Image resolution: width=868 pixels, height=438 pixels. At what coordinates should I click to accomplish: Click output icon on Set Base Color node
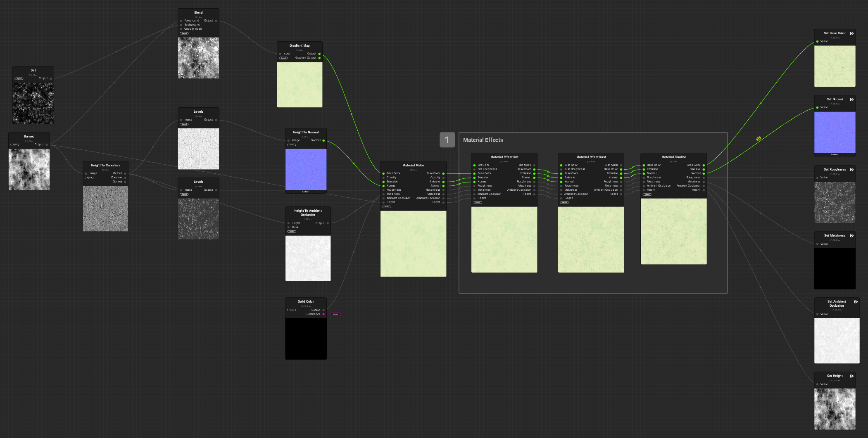[851, 33]
